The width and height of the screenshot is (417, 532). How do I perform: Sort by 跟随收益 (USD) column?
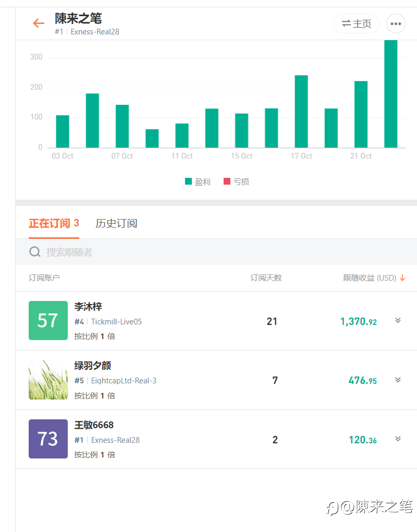(x=374, y=278)
